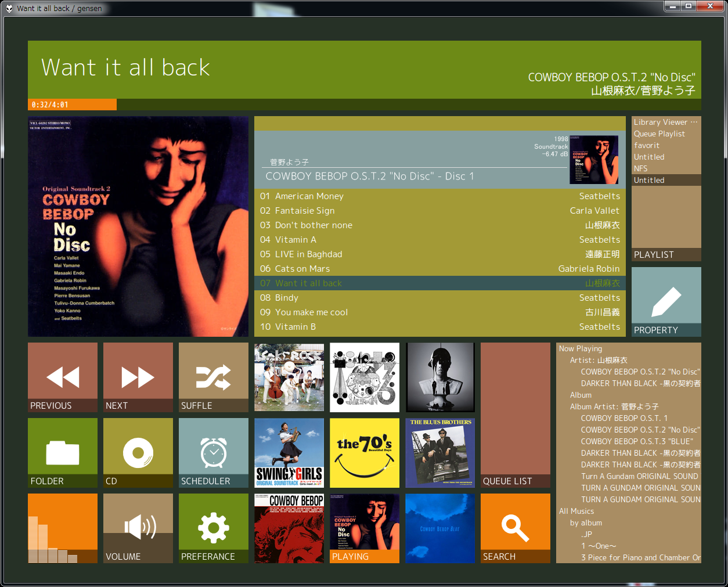Image resolution: width=728 pixels, height=587 pixels.
Task: Open the red Cowboy Bebop album thumbnail
Action: click(x=289, y=528)
